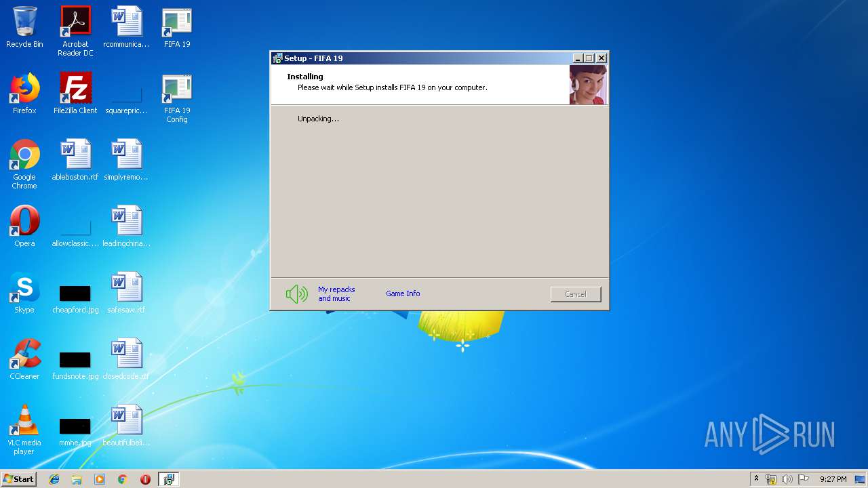Screen dimensions: 868x488
Task: Open the FIFA 19 Config shortcut
Action: click(177, 98)
